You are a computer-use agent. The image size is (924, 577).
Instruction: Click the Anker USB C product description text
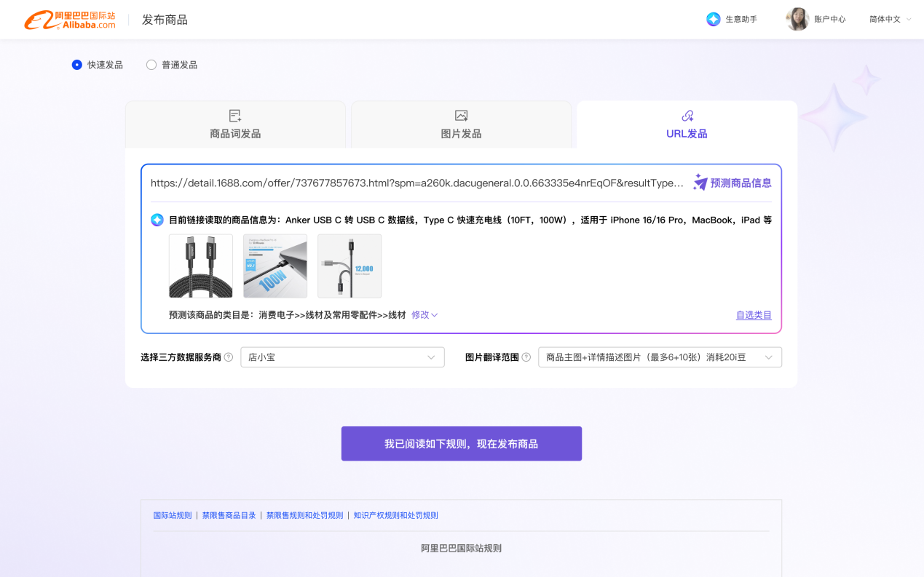(529, 220)
